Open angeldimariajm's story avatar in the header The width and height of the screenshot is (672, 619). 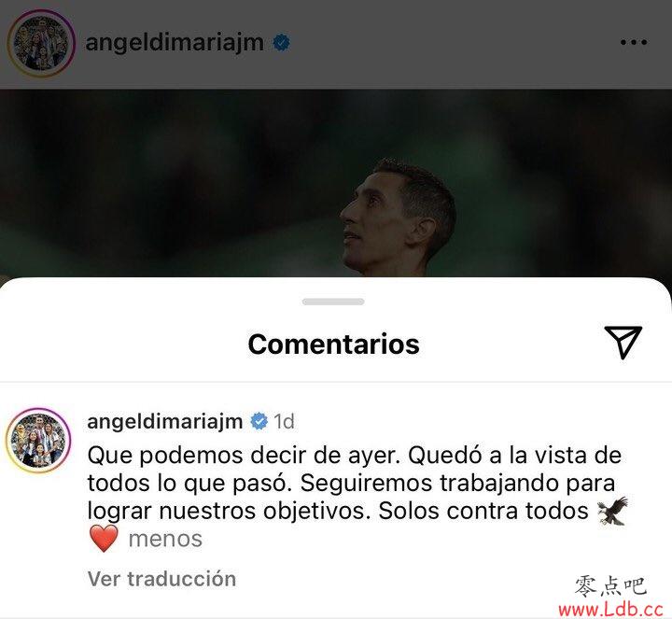click(x=41, y=43)
